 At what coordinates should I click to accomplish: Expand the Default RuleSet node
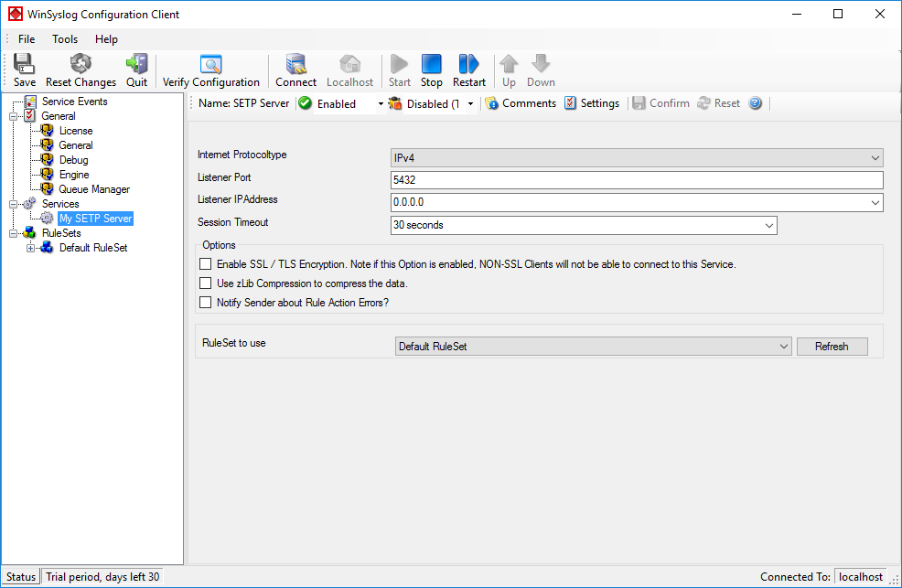(x=30, y=249)
